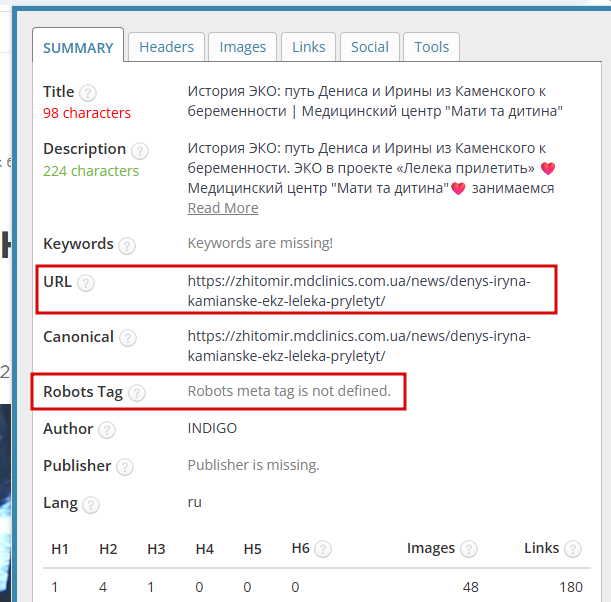
Task: Switch to the Images tab
Action: [x=242, y=47]
